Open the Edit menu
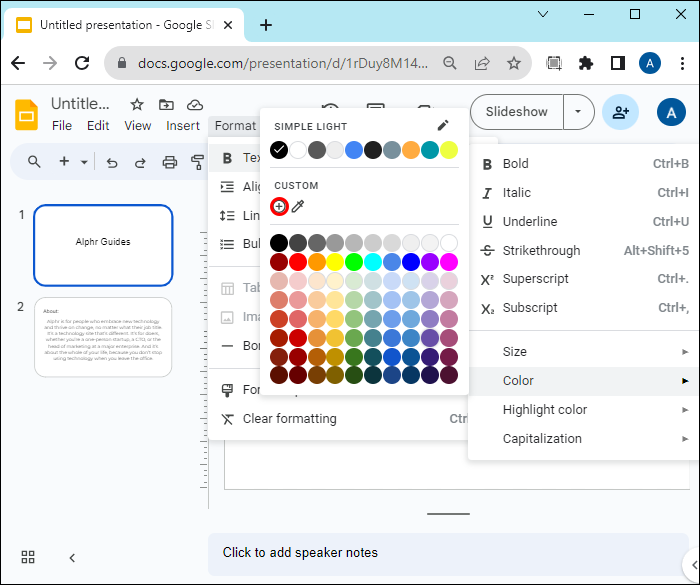 click(98, 126)
